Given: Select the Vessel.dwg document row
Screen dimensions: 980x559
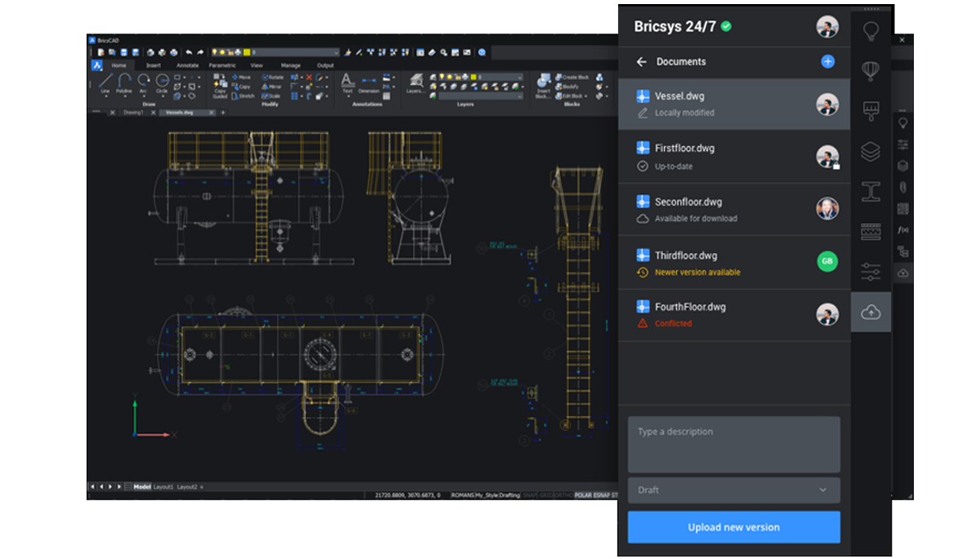Looking at the screenshot, I should 733,104.
